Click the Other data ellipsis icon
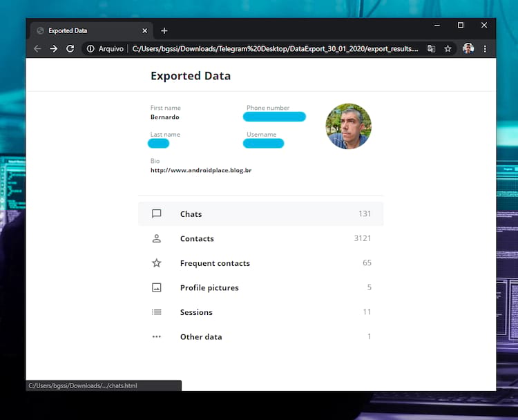 click(157, 336)
